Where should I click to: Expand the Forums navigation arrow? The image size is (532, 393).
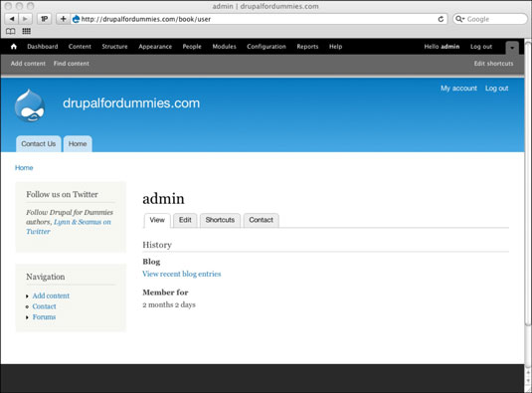27,317
